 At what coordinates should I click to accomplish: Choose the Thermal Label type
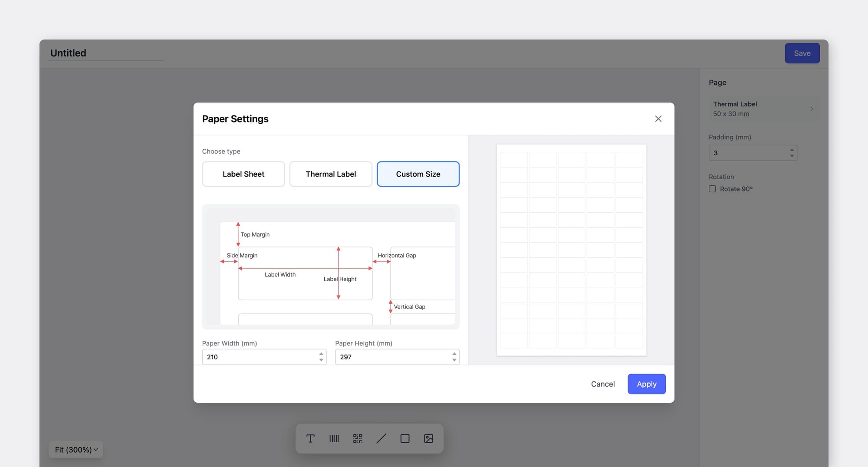[331, 174]
